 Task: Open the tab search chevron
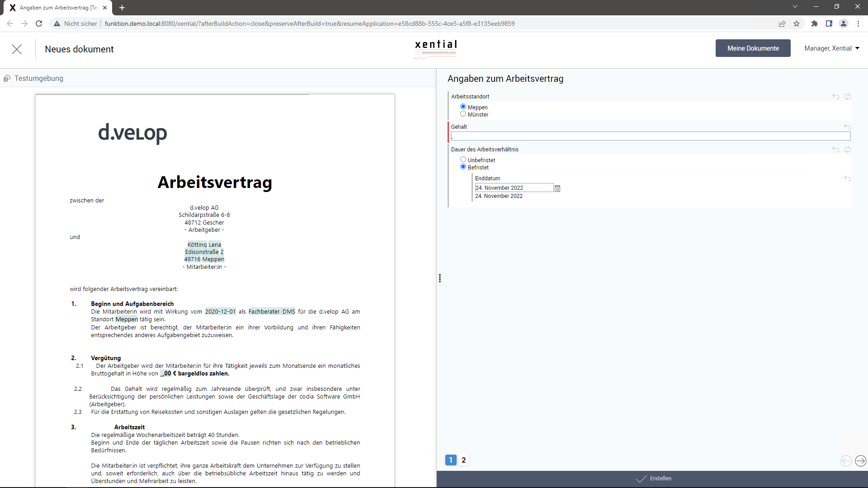[x=795, y=6]
